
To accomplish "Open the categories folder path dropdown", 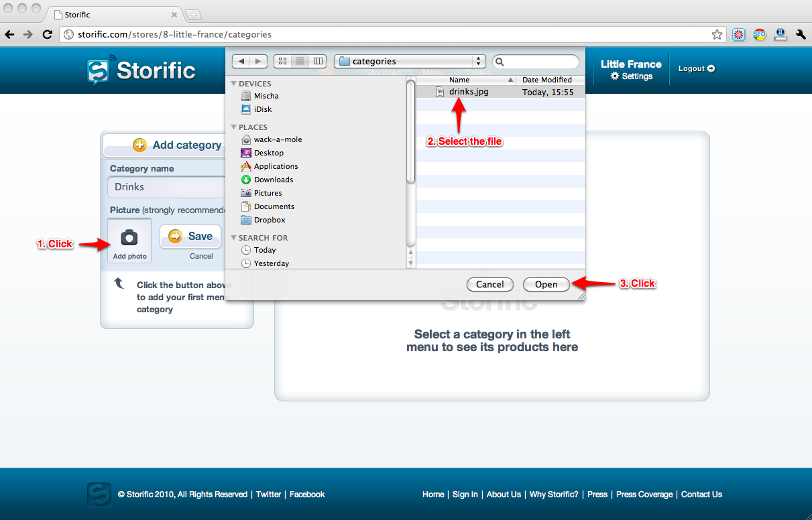I will (410, 61).
